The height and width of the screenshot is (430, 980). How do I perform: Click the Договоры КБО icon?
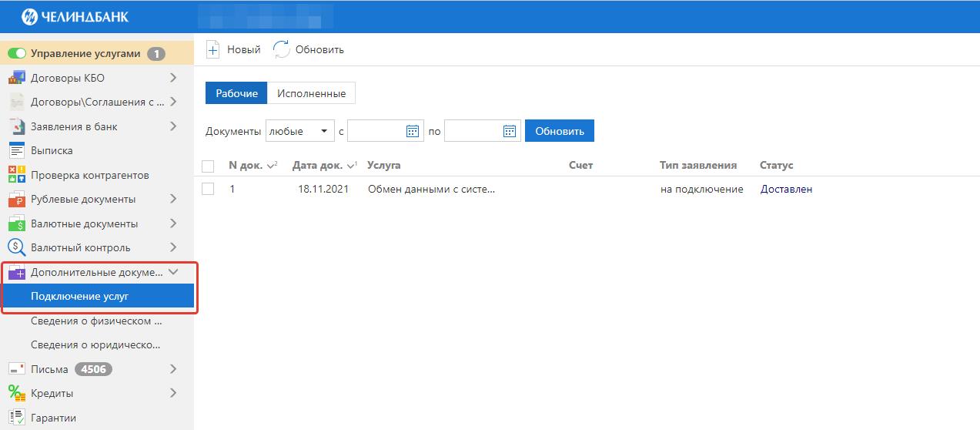17,78
